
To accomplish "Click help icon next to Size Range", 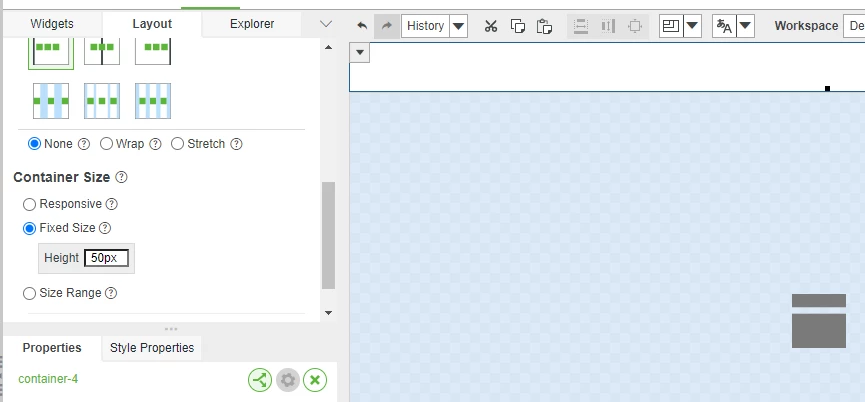I will 111,293.
